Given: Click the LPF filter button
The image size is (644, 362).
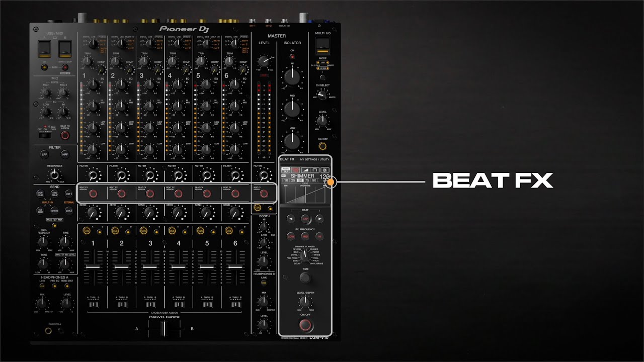Looking at the screenshot, I should (44, 154).
